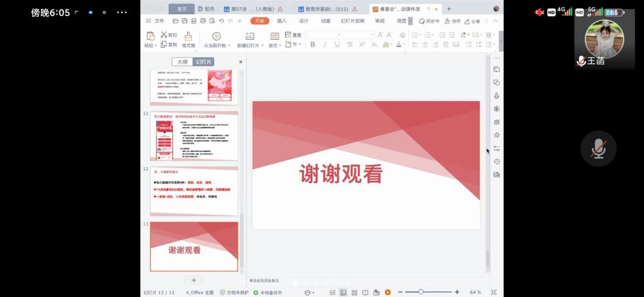Image resolution: width=644 pixels, height=297 pixels.
Task: Click the Save icon in quick access toolbar
Action: click(x=185, y=21)
